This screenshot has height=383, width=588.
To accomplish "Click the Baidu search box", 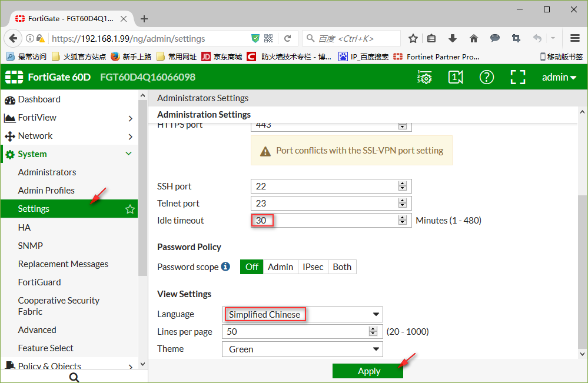I will point(351,38).
